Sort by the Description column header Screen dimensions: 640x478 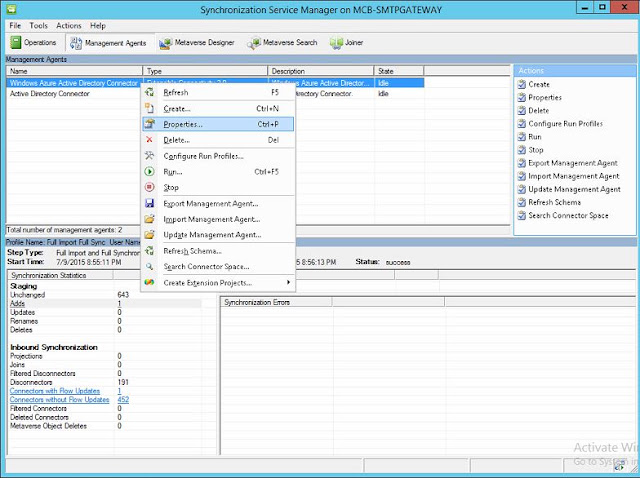[x=321, y=71]
